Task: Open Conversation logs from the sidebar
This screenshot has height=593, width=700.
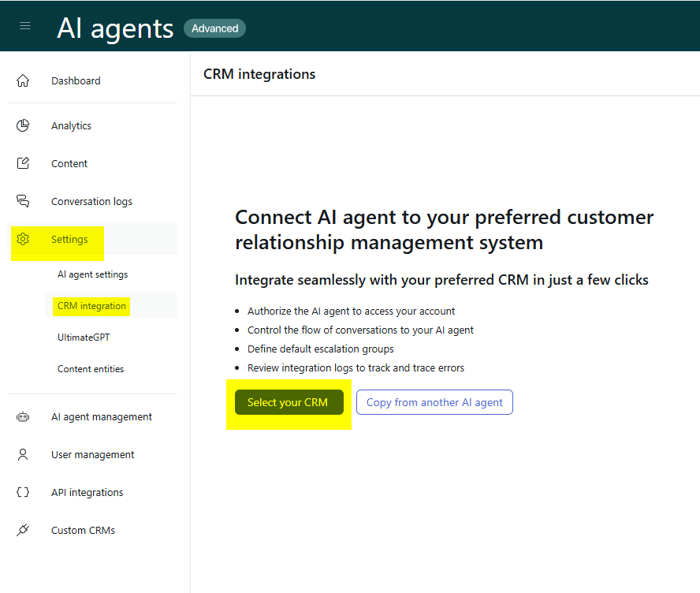Action: [x=91, y=202]
